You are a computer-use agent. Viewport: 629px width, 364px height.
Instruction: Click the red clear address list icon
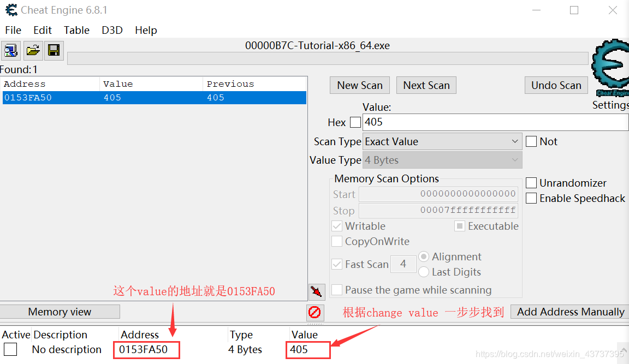(x=314, y=312)
